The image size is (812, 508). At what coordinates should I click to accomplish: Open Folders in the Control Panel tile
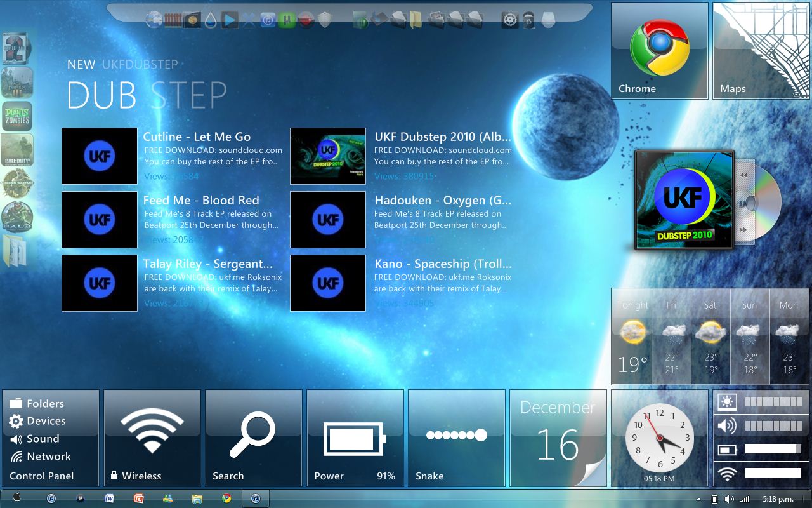pyautogui.click(x=37, y=403)
